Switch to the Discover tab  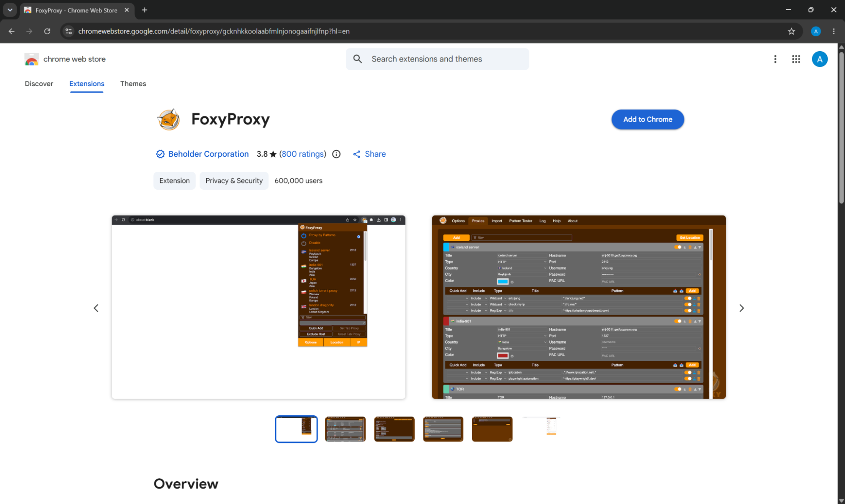click(39, 84)
